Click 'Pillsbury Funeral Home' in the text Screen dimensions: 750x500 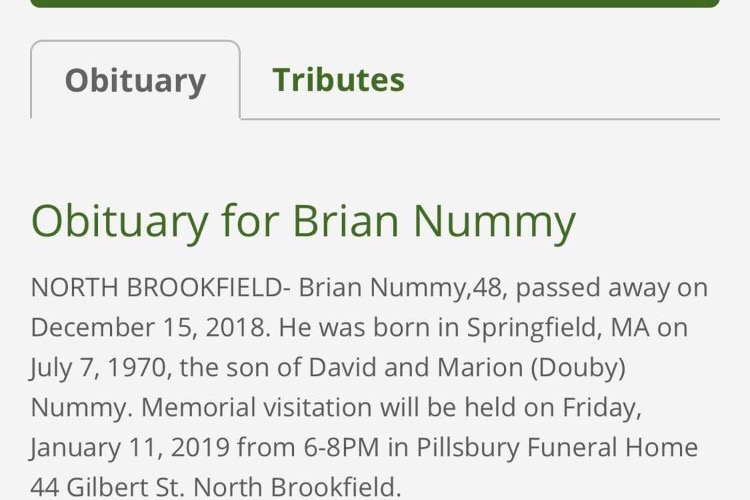pyautogui.click(x=557, y=448)
